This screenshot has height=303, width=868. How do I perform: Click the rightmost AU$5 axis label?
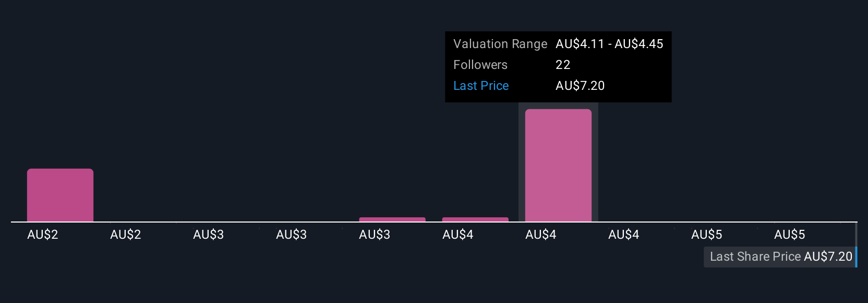pyautogui.click(x=789, y=235)
